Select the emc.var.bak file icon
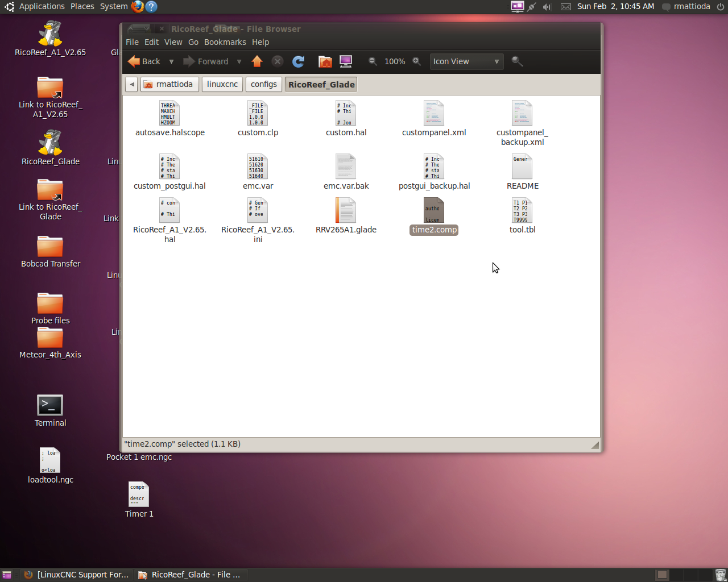The image size is (728, 582). tap(346, 167)
